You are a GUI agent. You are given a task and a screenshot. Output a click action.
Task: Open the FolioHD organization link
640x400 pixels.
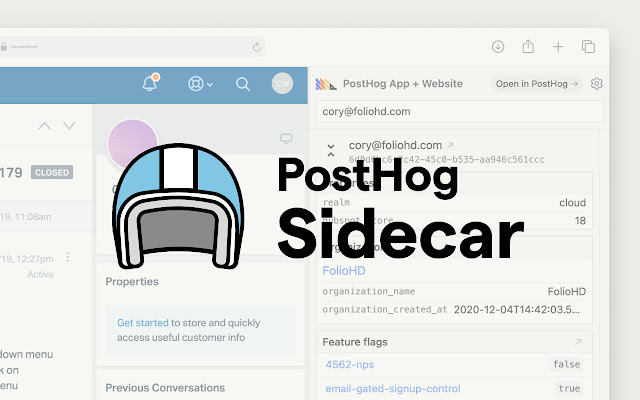344,271
